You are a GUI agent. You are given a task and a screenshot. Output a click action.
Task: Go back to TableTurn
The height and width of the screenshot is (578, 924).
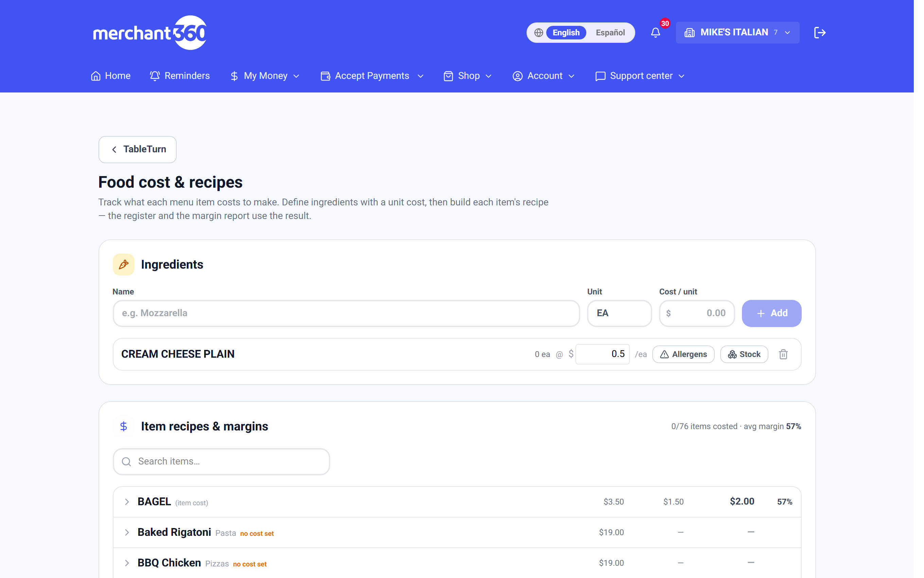138,149
